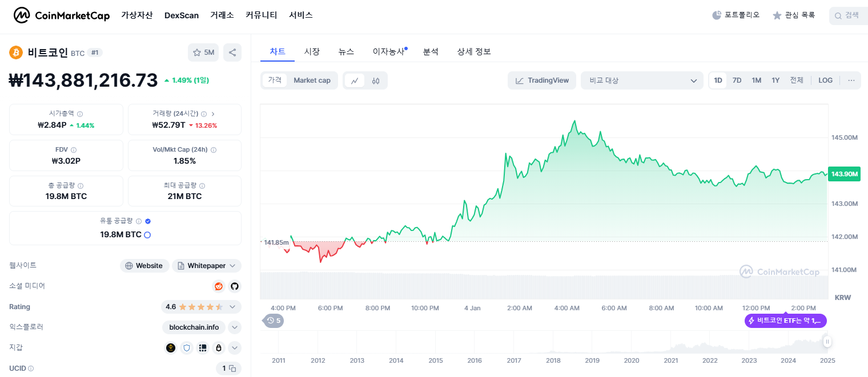Expand the explorer list chevron
868x377 pixels.
coord(235,327)
